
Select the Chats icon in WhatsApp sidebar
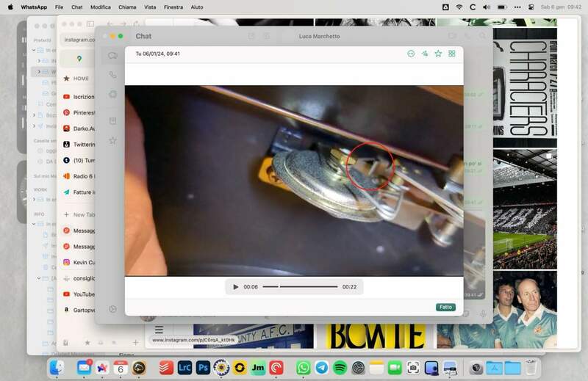point(112,56)
